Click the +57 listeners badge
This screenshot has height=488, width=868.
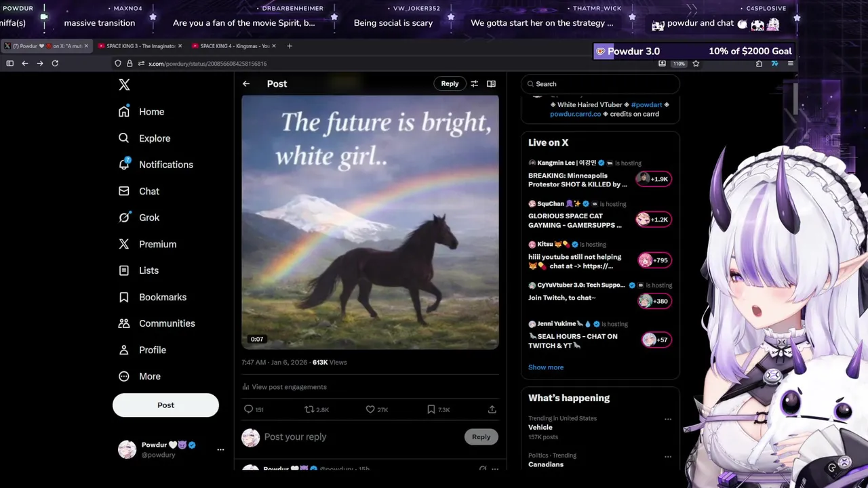click(x=656, y=340)
